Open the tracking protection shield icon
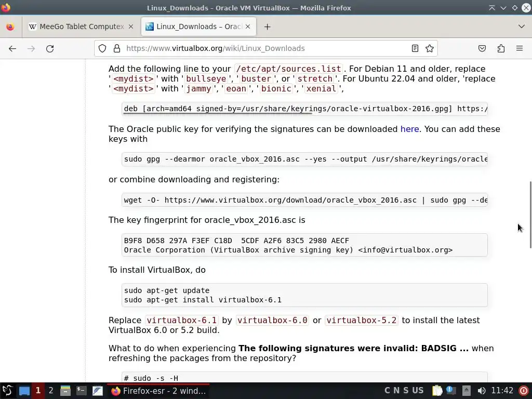This screenshot has width=532, height=399. pyautogui.click(x=102, y=48)
